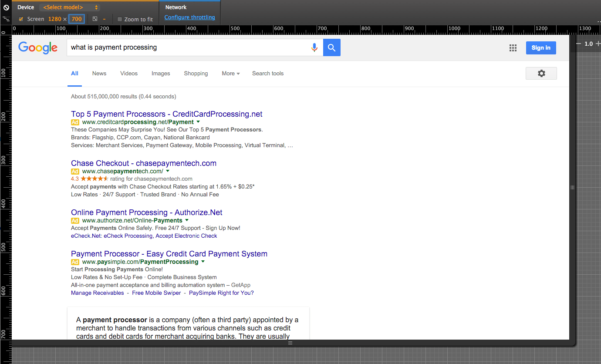Image resolution: width=601 pixels, height=364 pixels.
Task: Click the right edge resize handle
Action: (x=572, y=187)
